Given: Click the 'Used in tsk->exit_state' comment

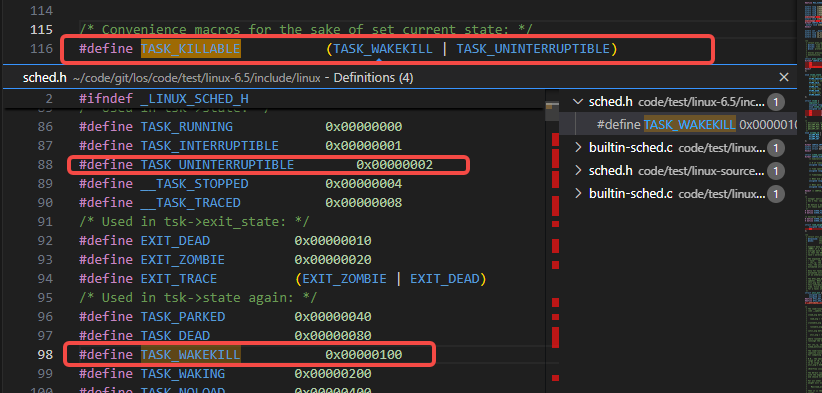Looking at the screenshot, I should (194, 222).
